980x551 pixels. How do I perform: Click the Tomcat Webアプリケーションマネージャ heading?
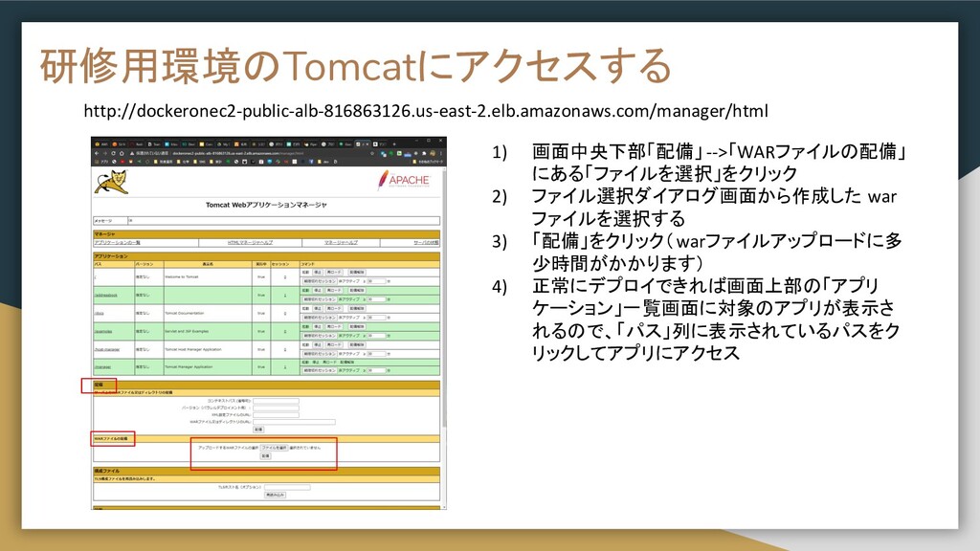(x=266, y=205)
